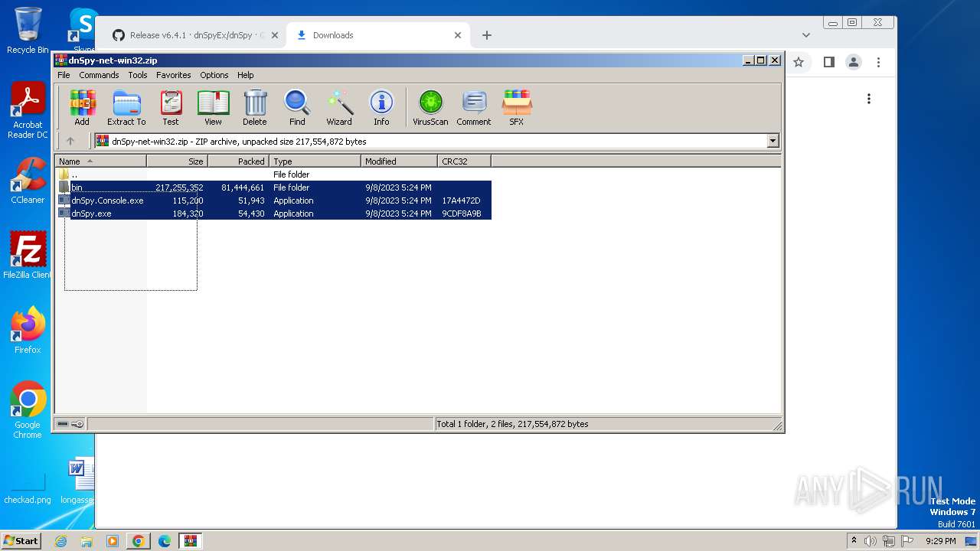This screenshot has width=980, height=551.
Task: Open a new Chrome tab
Action: [x=486, y=35]
